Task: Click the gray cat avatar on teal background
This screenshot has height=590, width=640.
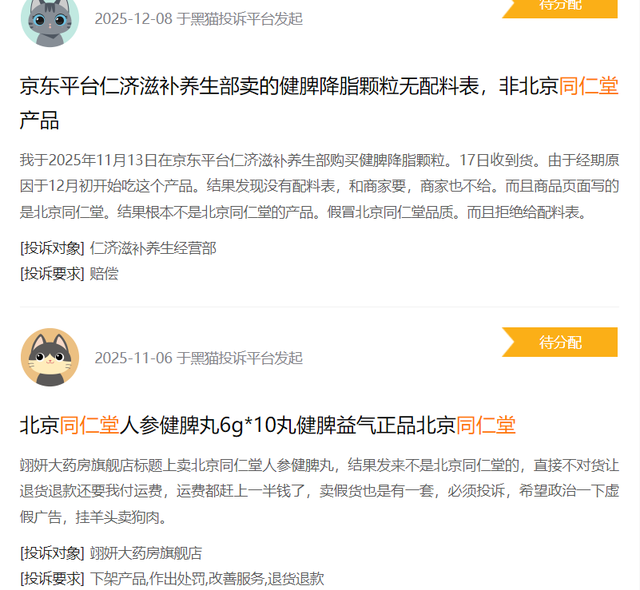Action: point(50,21)
